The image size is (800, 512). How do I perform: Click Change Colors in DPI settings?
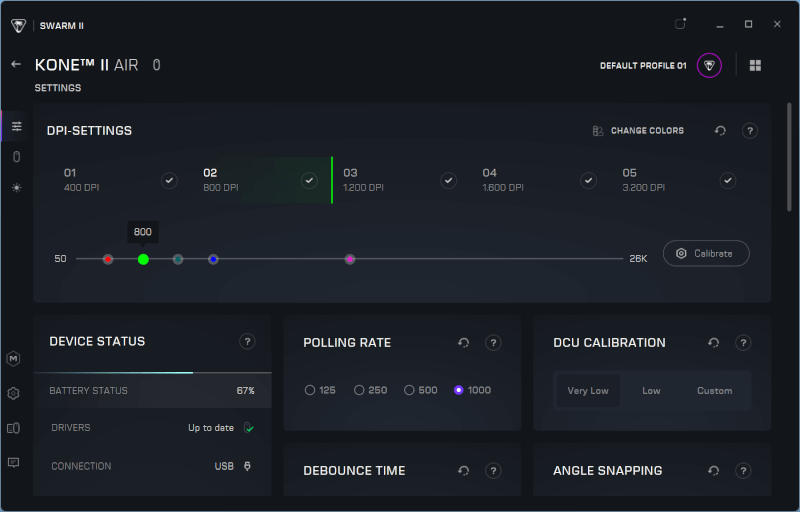[638, 131]
